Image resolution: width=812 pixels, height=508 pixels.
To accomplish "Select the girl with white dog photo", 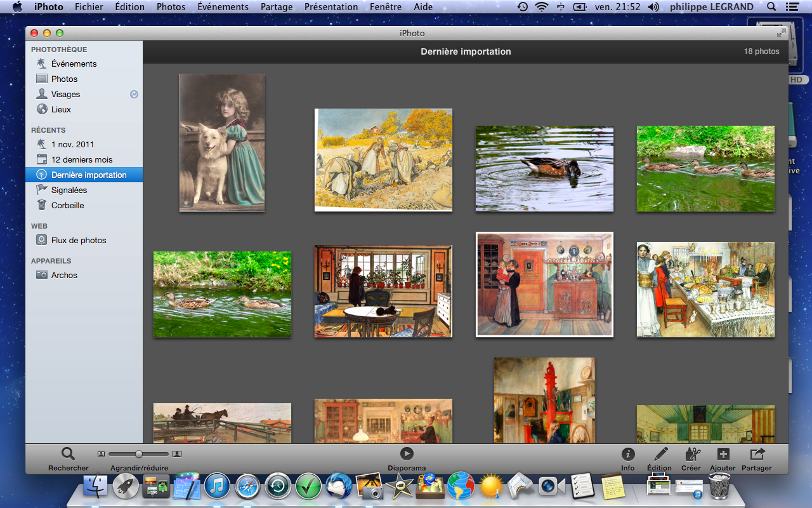I will coord(222,142).
